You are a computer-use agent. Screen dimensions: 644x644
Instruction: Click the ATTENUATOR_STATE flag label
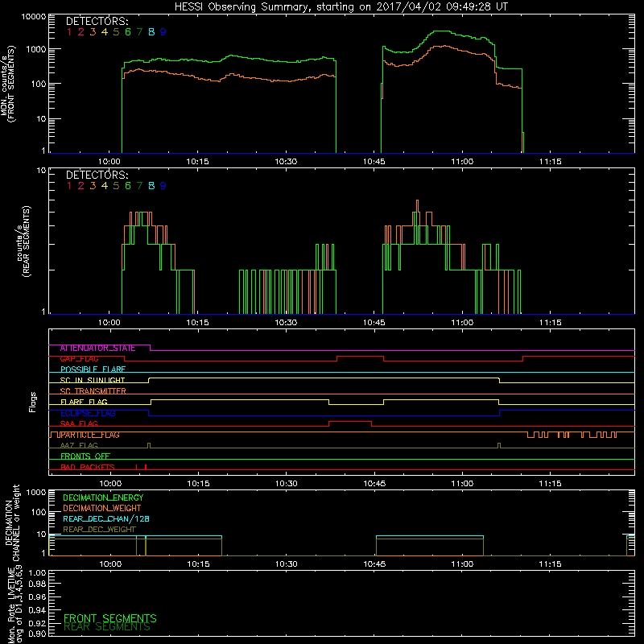tap(97, 348)
